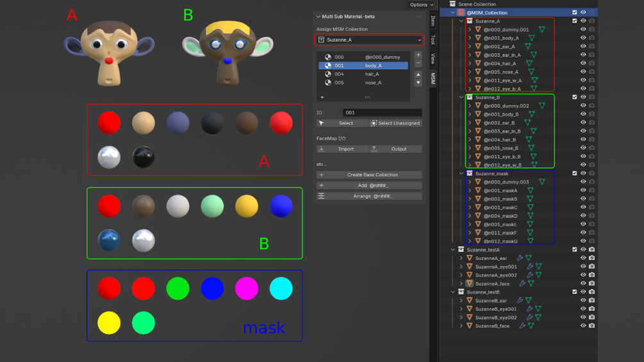Click the magenta sphere in mask group
Screen dimensions: 644x362
point(247,288)
